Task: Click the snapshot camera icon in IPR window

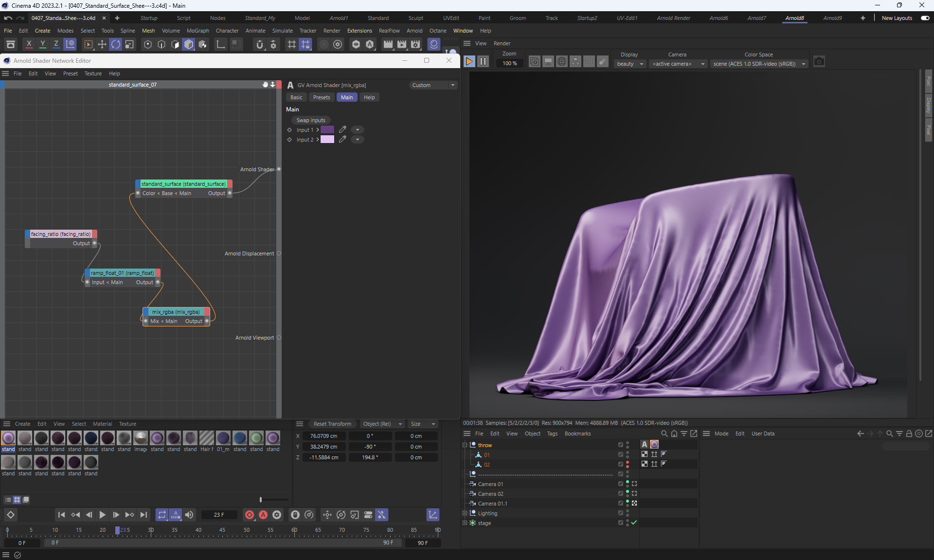Action: pos(819,62)
